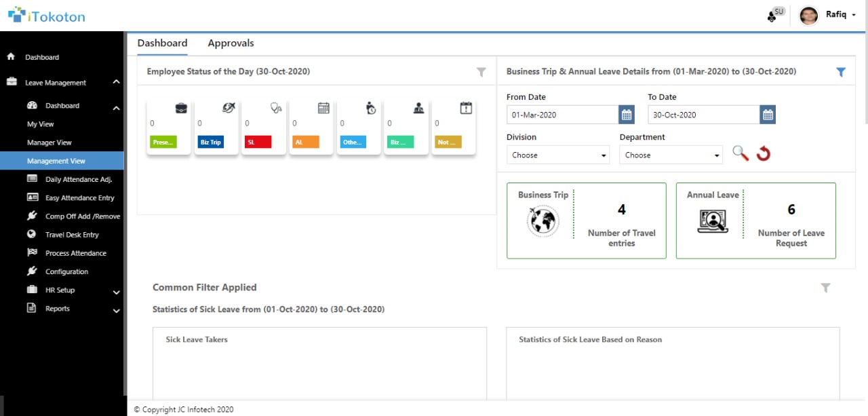Switch to the Dashboard tab
The height and width of the screenshot is (416, 868).
(x=162, y=43)
